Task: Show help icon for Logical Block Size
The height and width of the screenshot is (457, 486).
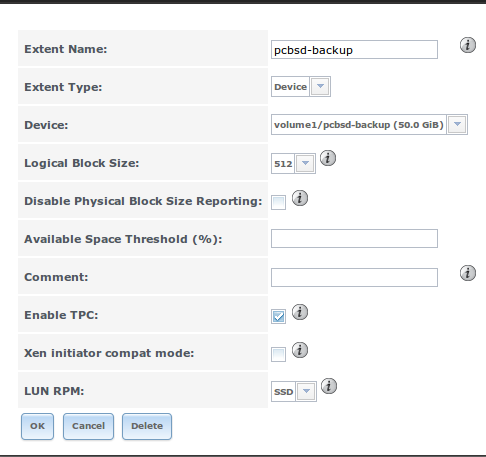Action: (x=328, y=158)
